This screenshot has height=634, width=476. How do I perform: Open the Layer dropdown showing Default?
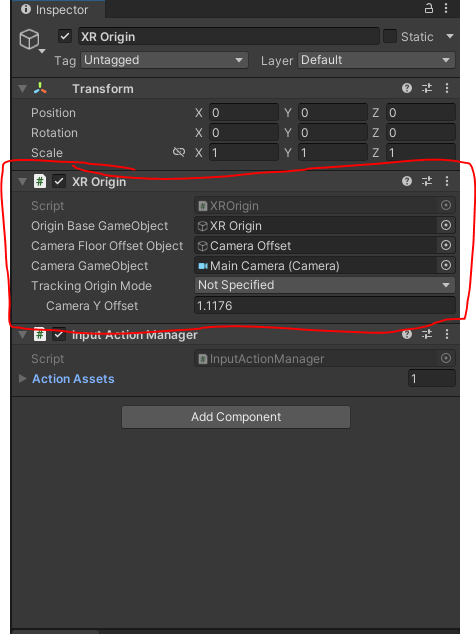coord(376,60)
